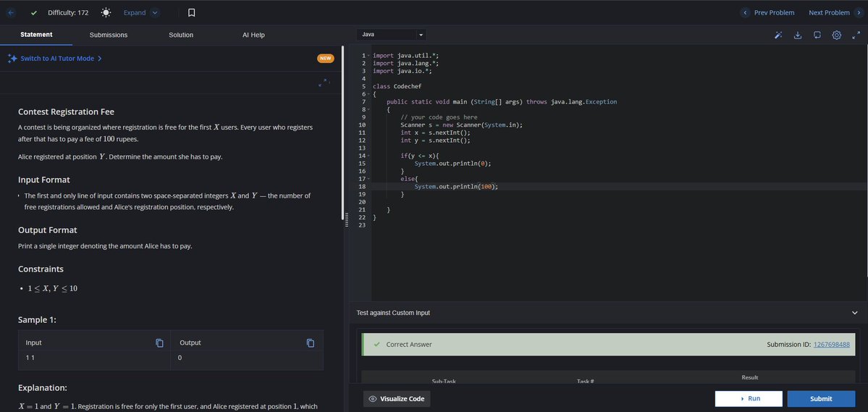Click the 'Result' column header
The height and width of the screenshot is (412, 868).
coord(749,377)
